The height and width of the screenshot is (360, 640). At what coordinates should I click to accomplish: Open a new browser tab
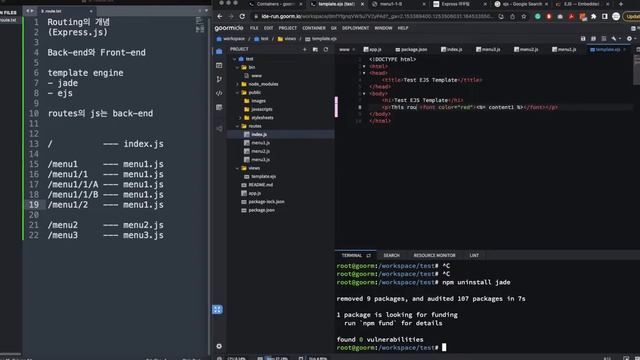620,4
